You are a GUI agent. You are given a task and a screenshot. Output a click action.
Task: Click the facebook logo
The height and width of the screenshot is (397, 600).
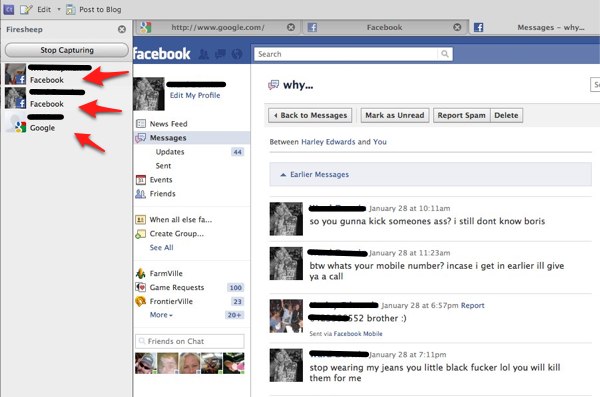(161, 54)
